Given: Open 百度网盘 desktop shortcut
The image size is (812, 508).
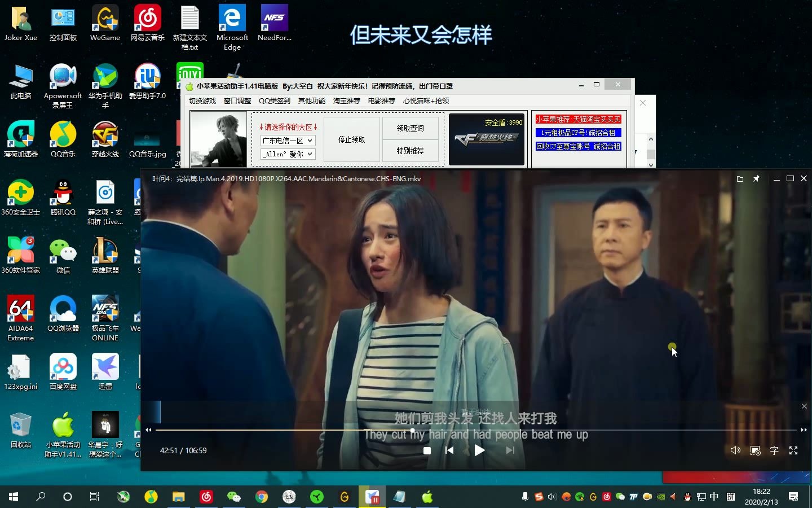Looking at the screenshot, I should click(63, 373).
